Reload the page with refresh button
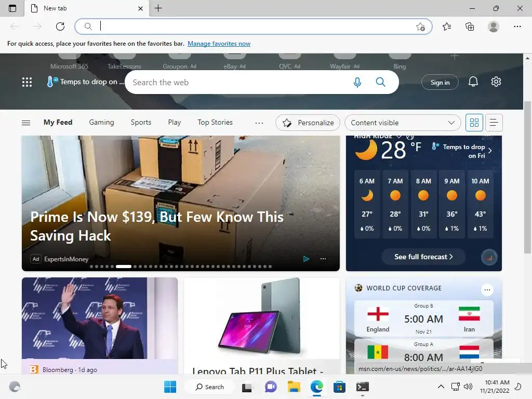 (60, 26)
